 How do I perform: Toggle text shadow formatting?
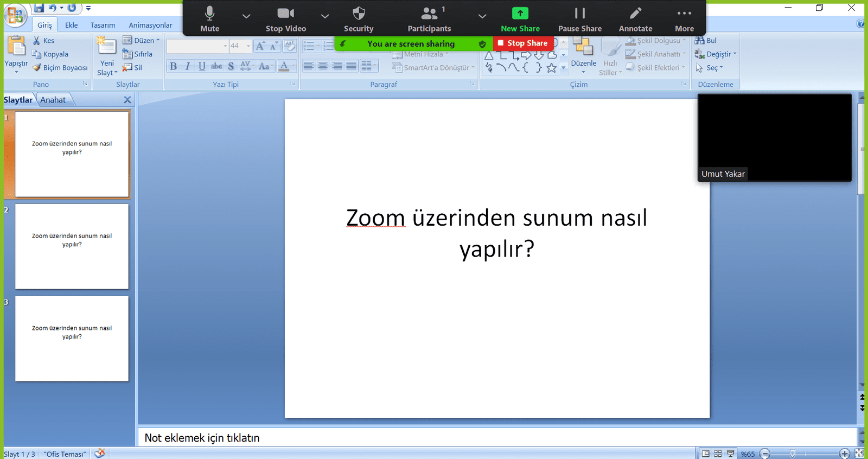point(231,66)
